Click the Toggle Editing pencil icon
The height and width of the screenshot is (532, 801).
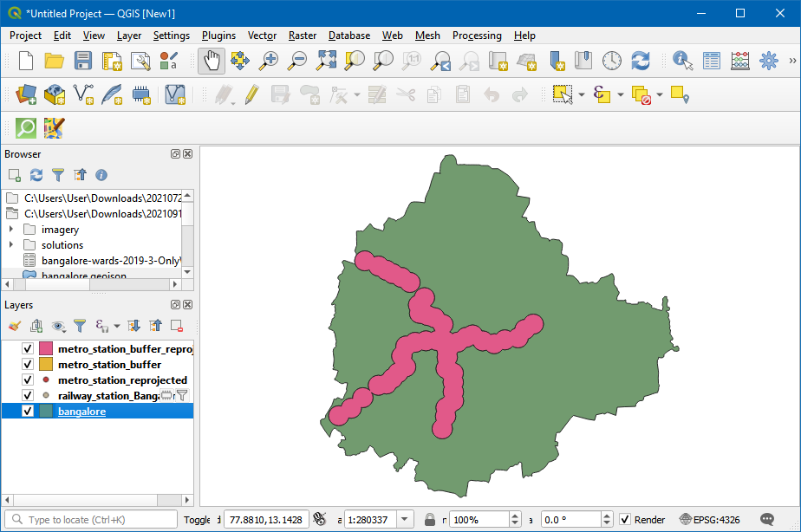click(251, 95)
